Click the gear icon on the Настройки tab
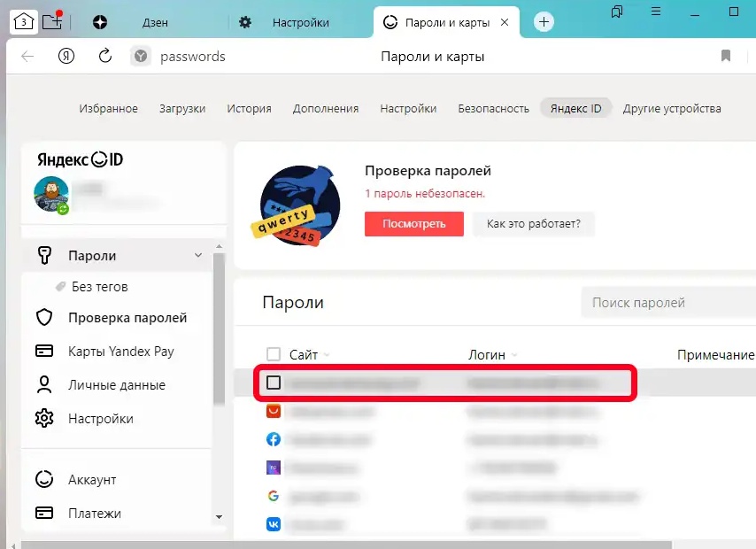 coord(245,22)
